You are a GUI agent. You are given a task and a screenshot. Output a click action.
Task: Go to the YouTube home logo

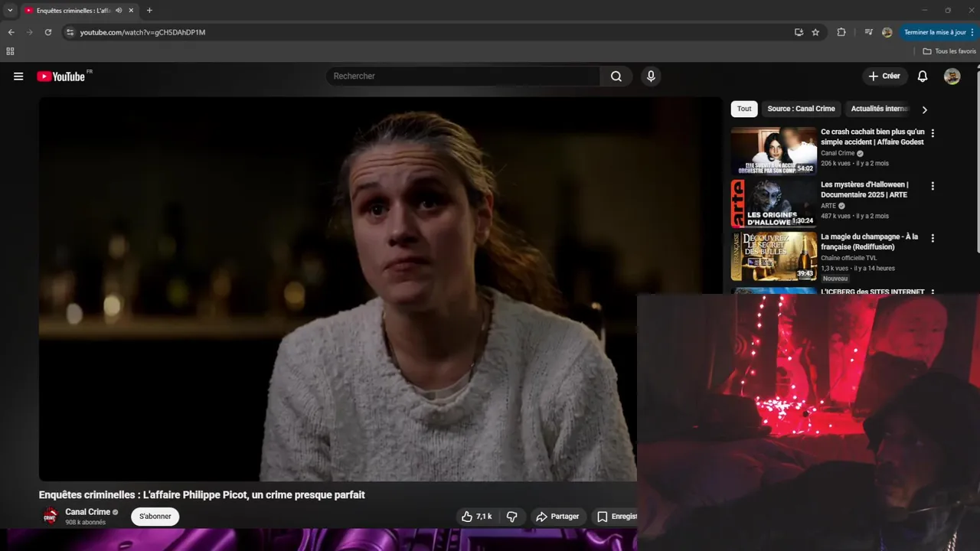[61, 77]
